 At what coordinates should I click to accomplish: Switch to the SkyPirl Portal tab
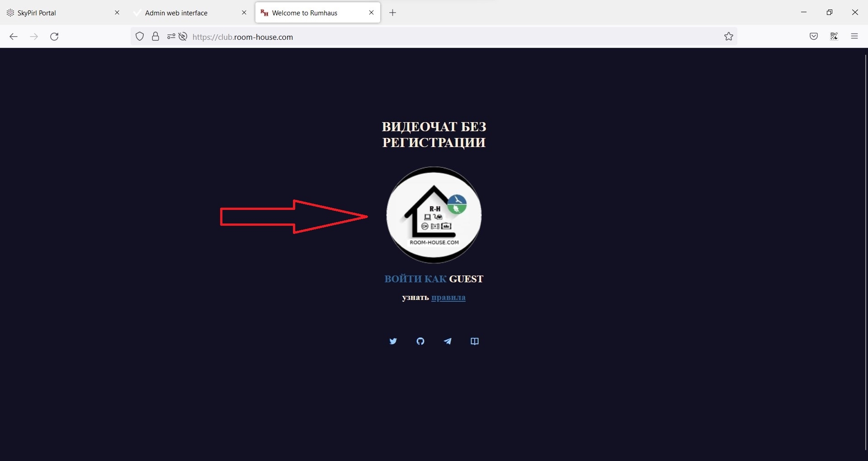tap(62, 13)
